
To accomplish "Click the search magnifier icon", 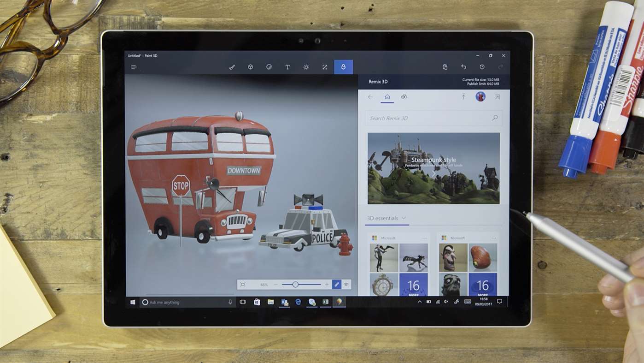I will [x=495, y=118].
